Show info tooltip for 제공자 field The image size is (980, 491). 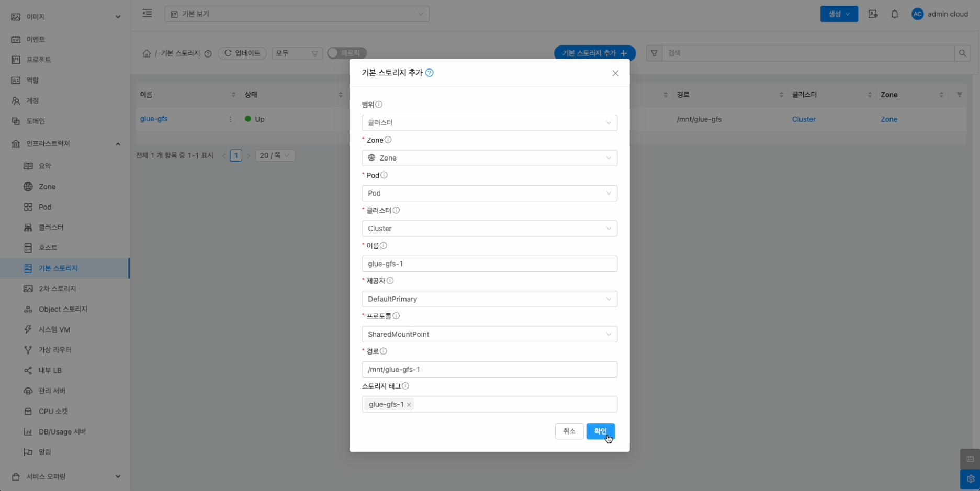pyautogui.click(x=390, y=281)
